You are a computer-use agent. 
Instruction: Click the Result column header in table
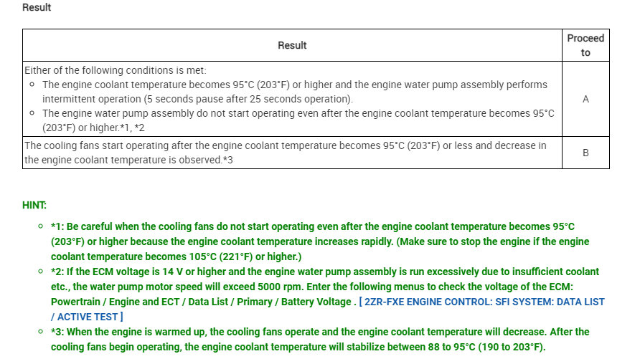coord(292,45)
